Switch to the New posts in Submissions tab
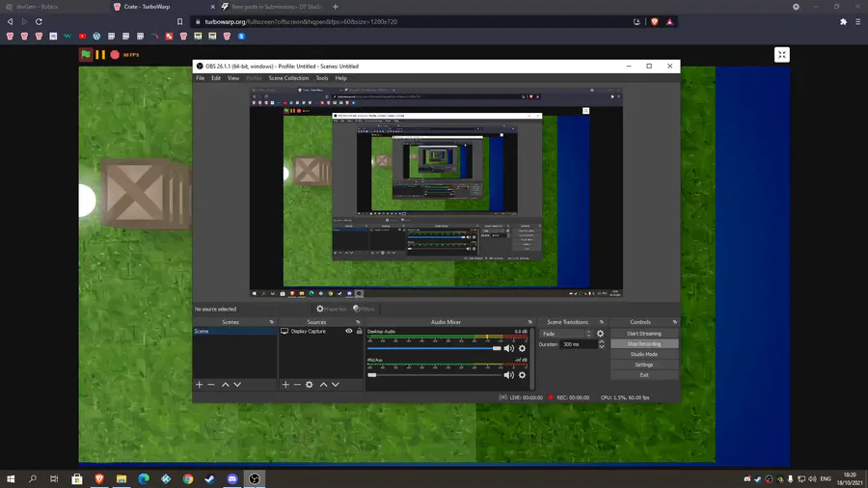This screenshot has width=868, height=488. pyautogui.click(x=272, y=7)
